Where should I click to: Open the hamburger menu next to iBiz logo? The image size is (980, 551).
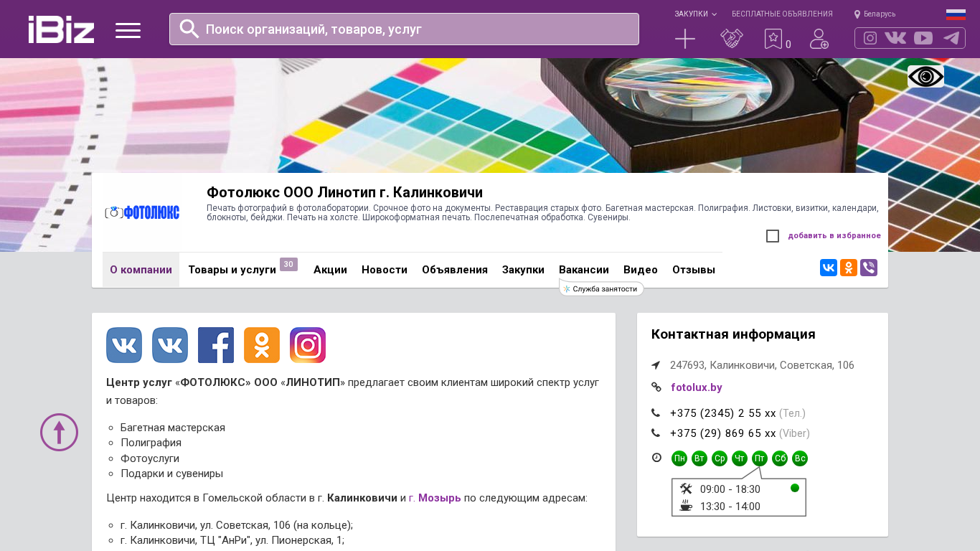point(128,30)
